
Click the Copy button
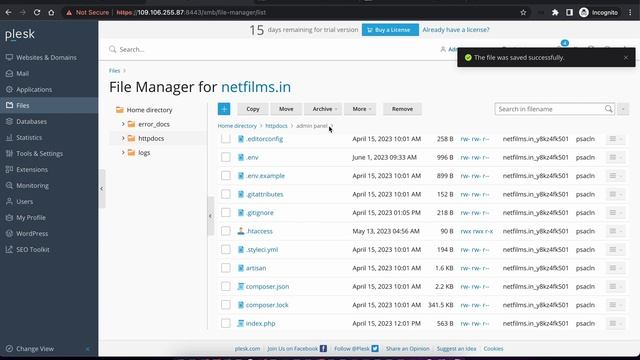tap(253, 109)
